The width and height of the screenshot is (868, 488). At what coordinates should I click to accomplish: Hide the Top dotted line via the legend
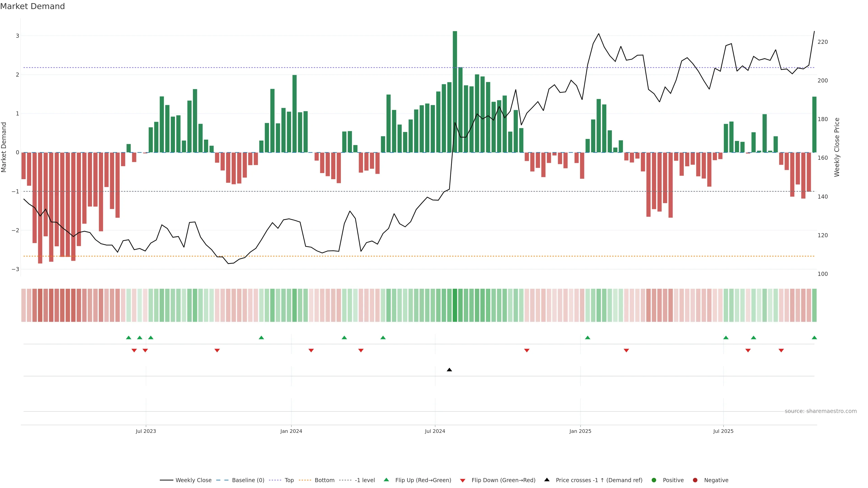tap(289, 480)
